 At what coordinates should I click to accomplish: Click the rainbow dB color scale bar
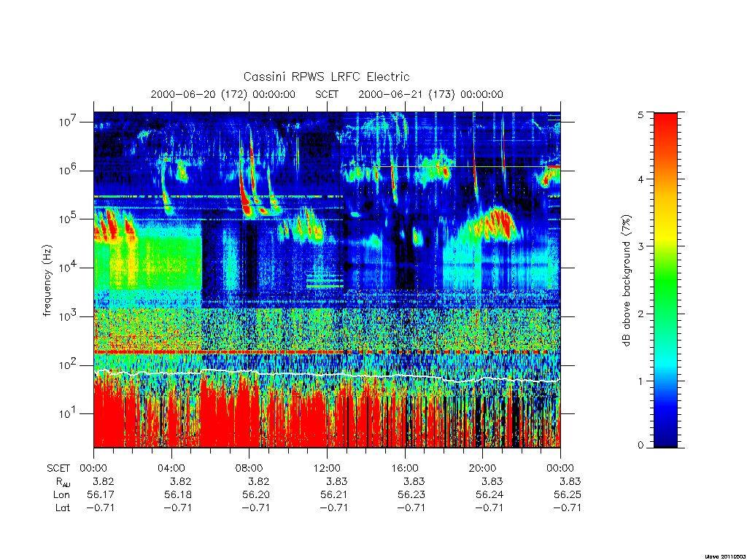coord(665,280)
